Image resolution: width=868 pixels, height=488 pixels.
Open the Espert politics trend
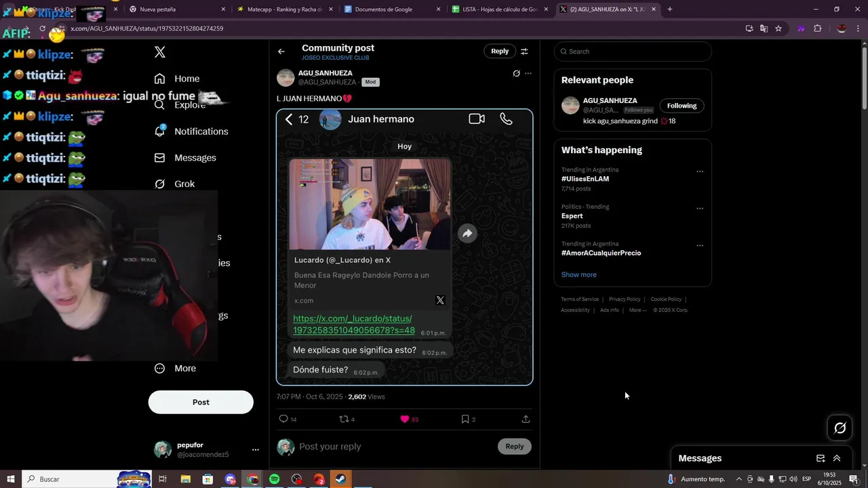572,216
